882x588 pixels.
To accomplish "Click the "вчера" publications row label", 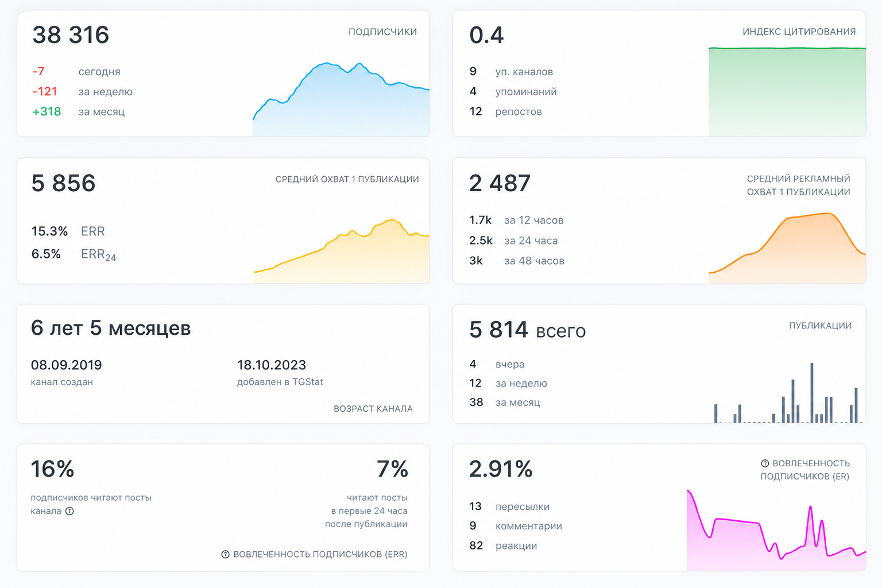I will 510,365.
